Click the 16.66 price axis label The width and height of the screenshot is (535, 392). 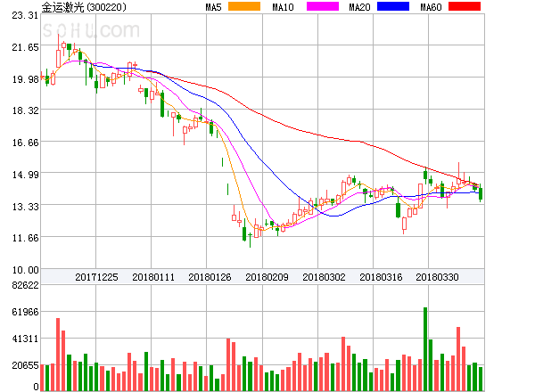point(25,143)
